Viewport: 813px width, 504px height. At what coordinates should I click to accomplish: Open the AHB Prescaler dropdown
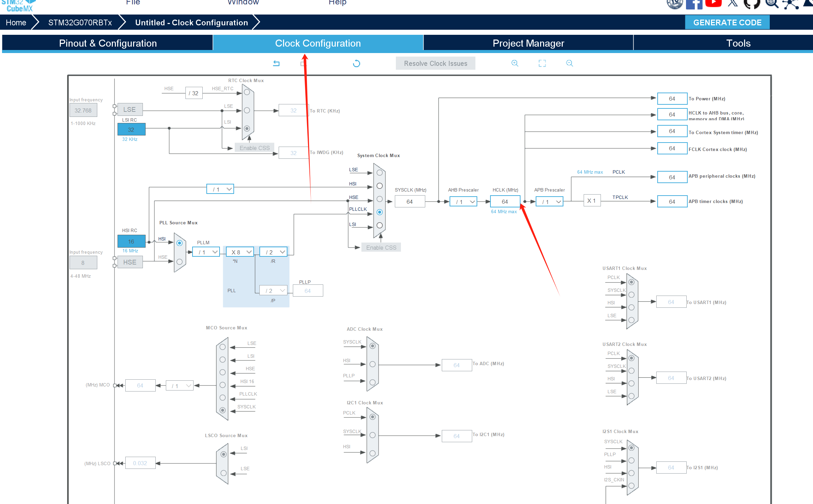[x=463, y=202]
